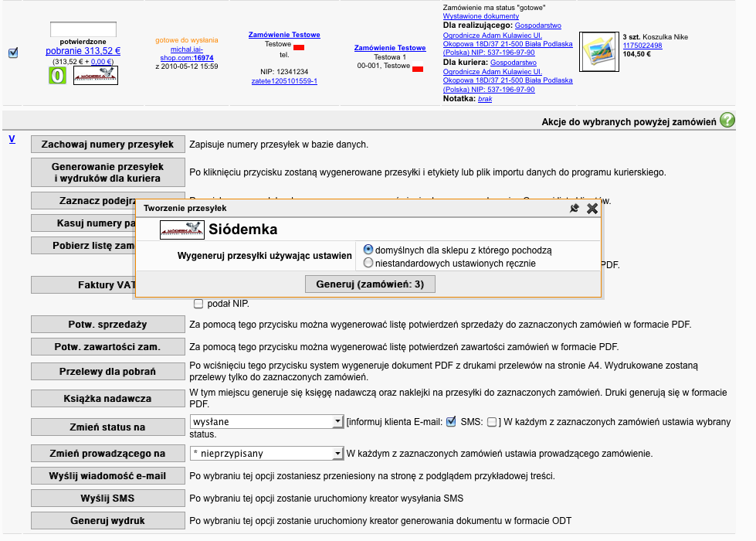This screenshot has height=541, width=756.
Task: Open 'Zamówienie Testowe' link above Testowa 1
Action: 390,48
